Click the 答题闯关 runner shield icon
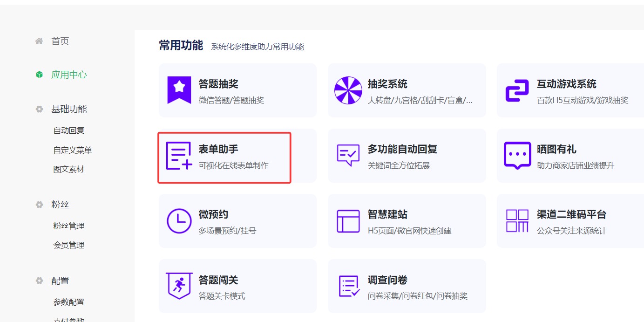Screen dimensions: 644x322 click(179, 286)
